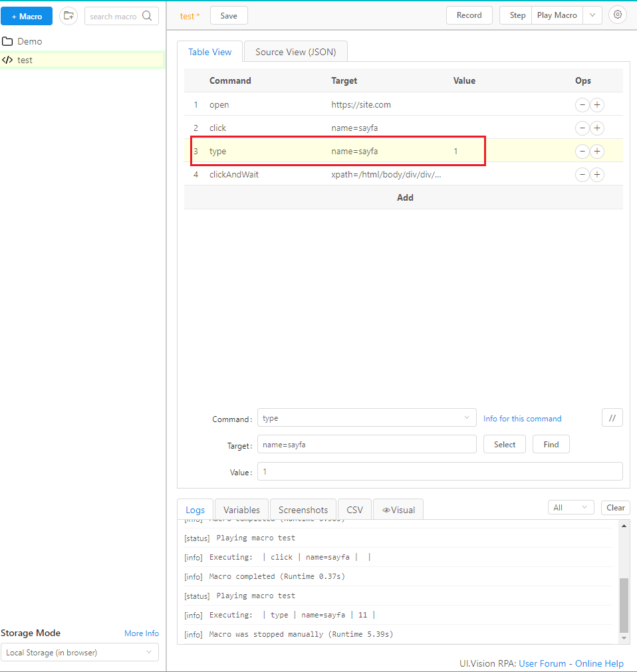Insert row after clickAndWait using plus icon
The width and height of the screenshot is (637, 672).
coord(597,175)
